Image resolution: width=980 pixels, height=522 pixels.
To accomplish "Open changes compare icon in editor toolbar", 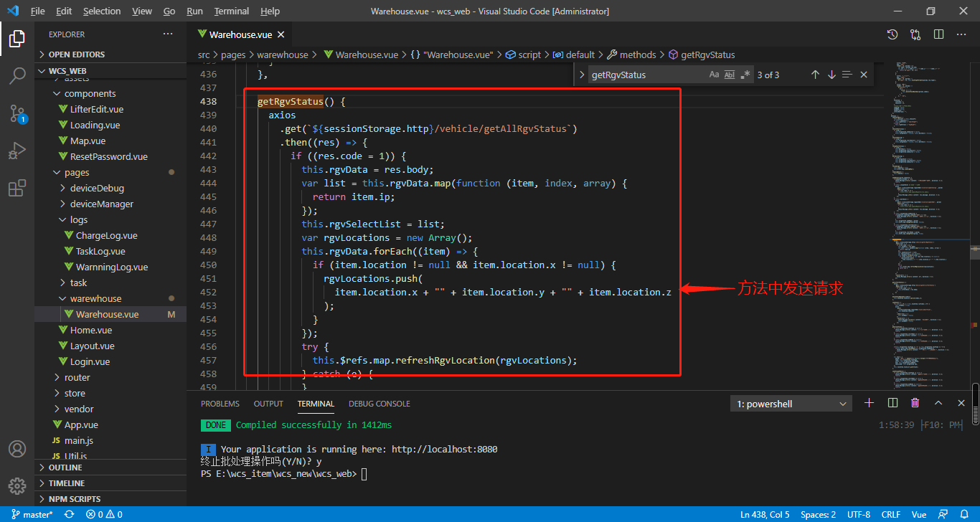I will (915, 34).
